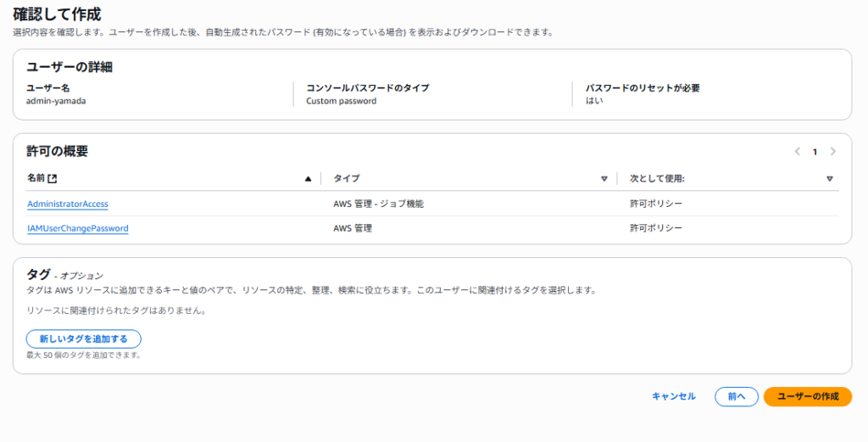This screenshot has height=442, width=868.
Task: Click the external link icon beside 名前
Action: pos(53,179)
